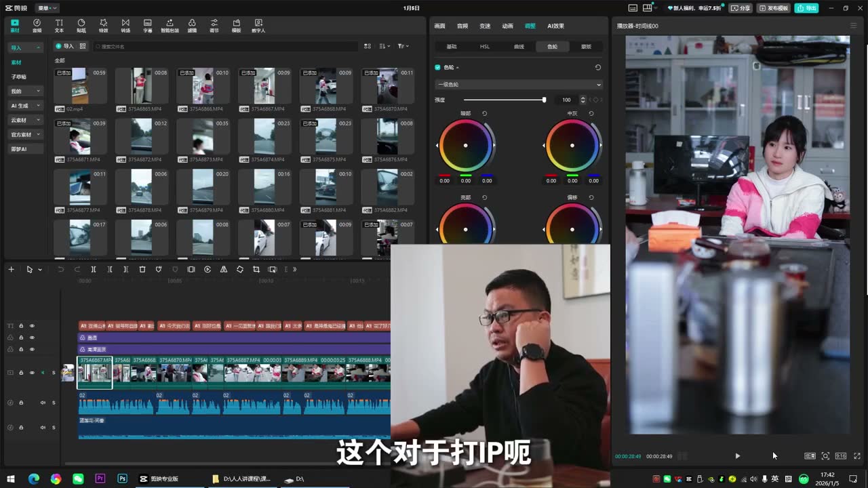Click the 发布模板 publish template button

pos(774,8)
